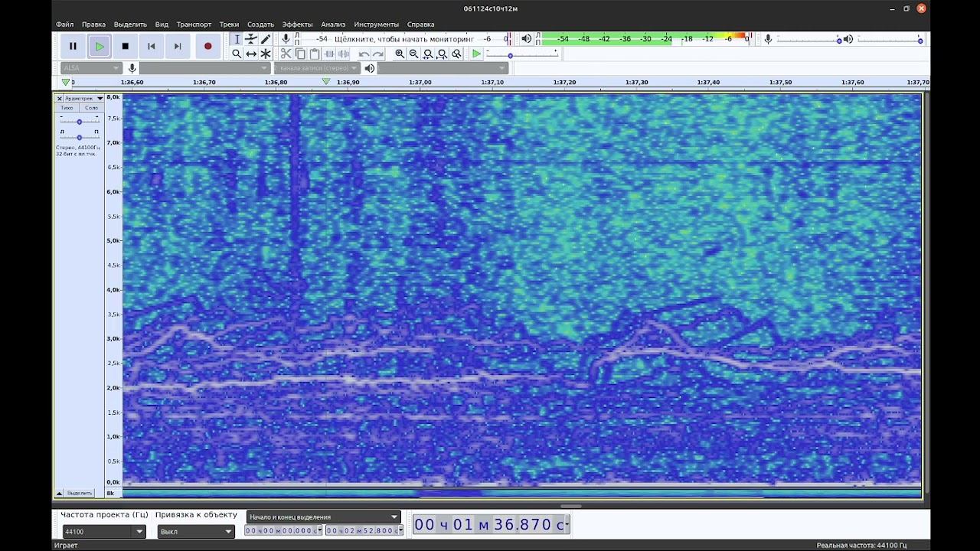Open the ALSA audio host dropdown

point(91,68)
